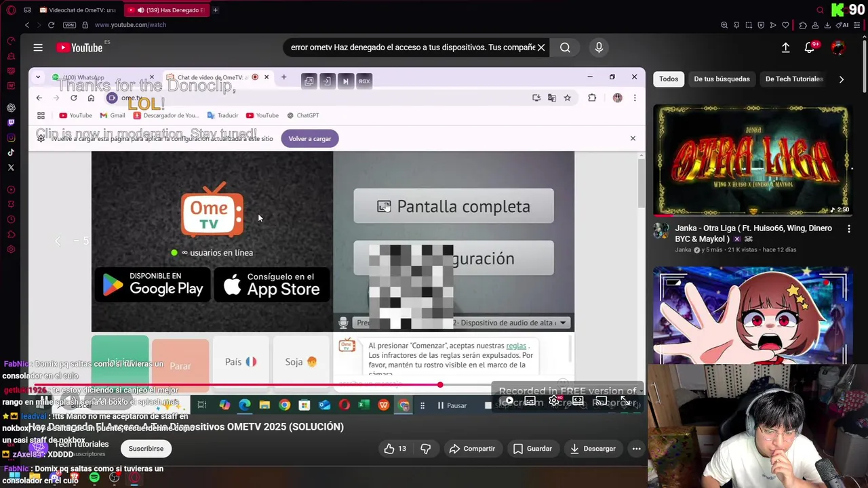Reload the page in Opera toolbar

click(x=51, y=25)
